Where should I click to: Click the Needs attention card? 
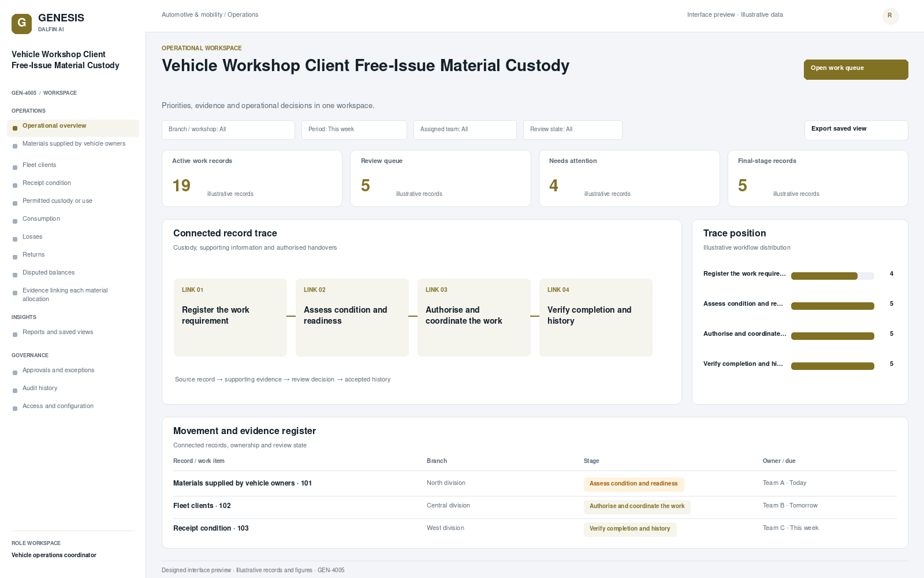tap(629, 179)
